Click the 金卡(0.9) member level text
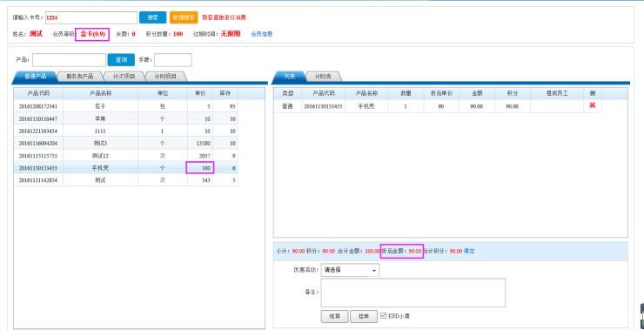 [x=92, y=34]
